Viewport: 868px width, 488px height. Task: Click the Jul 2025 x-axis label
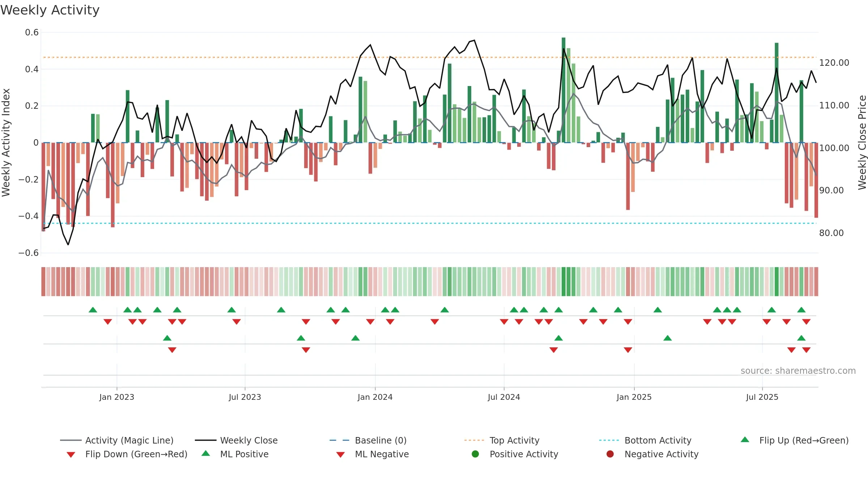[762, 397]
